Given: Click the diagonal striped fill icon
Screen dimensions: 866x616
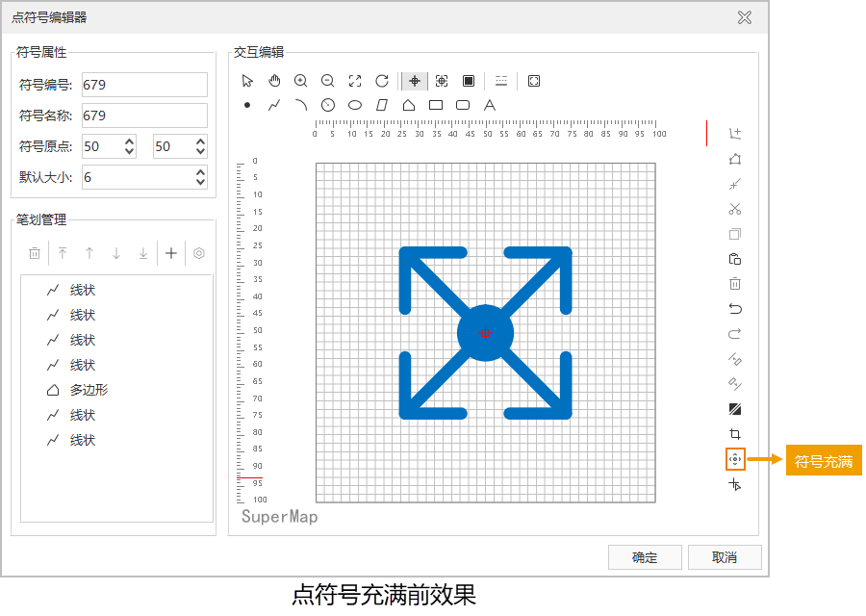Looking at the screenshot, I should [734, 409].
